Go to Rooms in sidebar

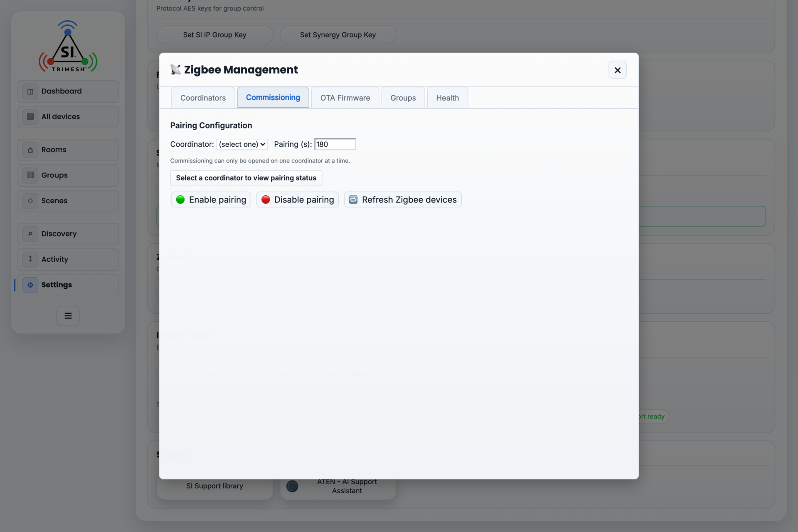coord(68,150)
